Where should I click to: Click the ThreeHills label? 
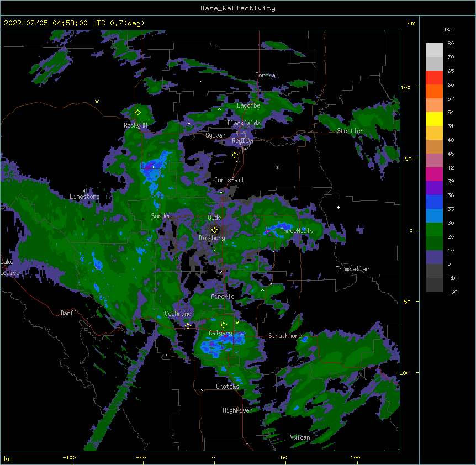pos(297,231)
